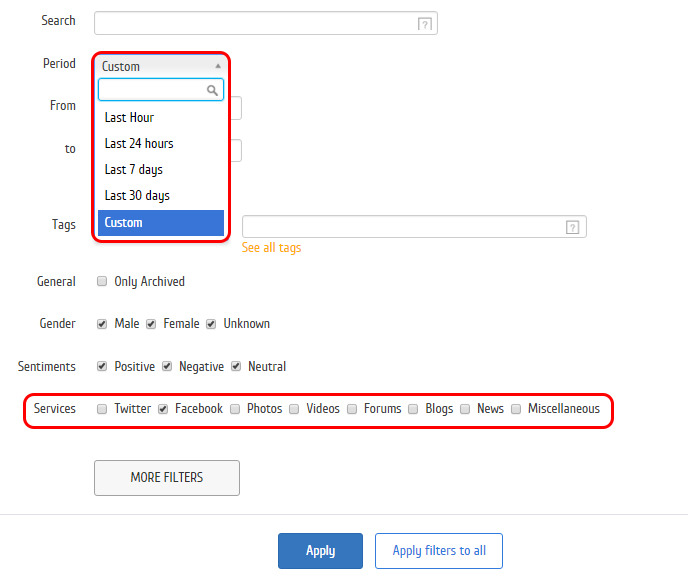Click the help icon in Tags field

click(x=572, y=227)
